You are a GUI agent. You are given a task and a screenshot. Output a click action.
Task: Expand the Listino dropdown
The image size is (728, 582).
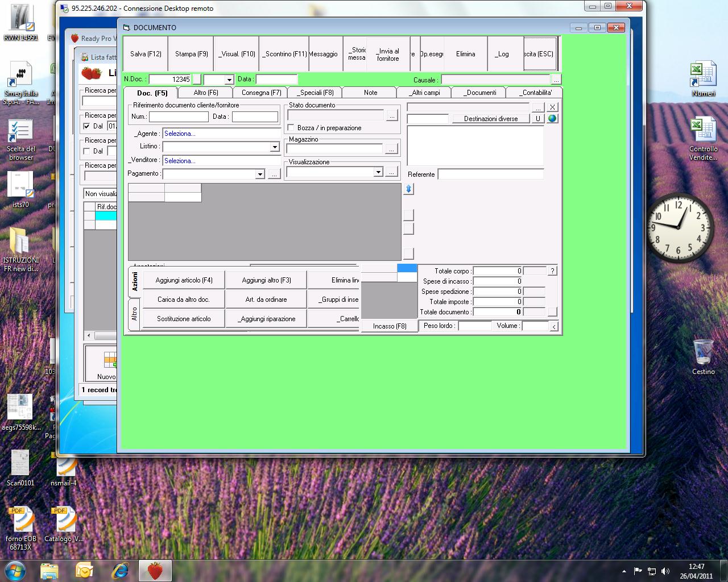[274, 147]
